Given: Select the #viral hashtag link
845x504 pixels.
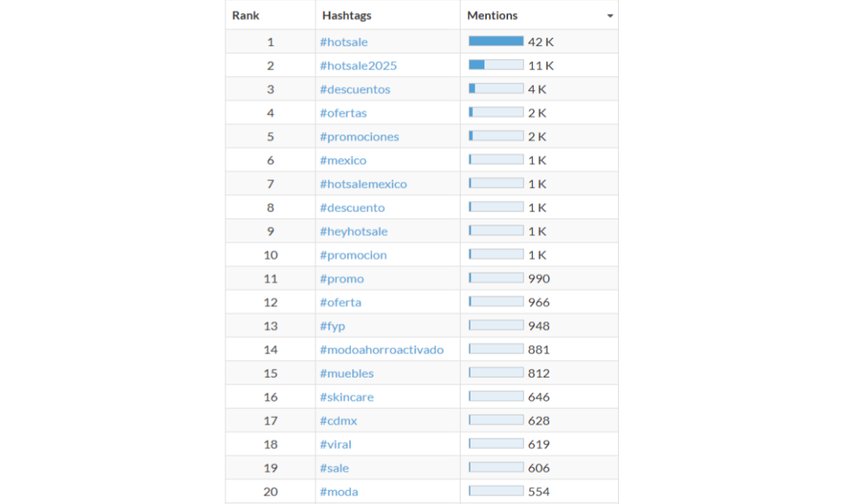Looking at the screenshot, I should [336, 445].
